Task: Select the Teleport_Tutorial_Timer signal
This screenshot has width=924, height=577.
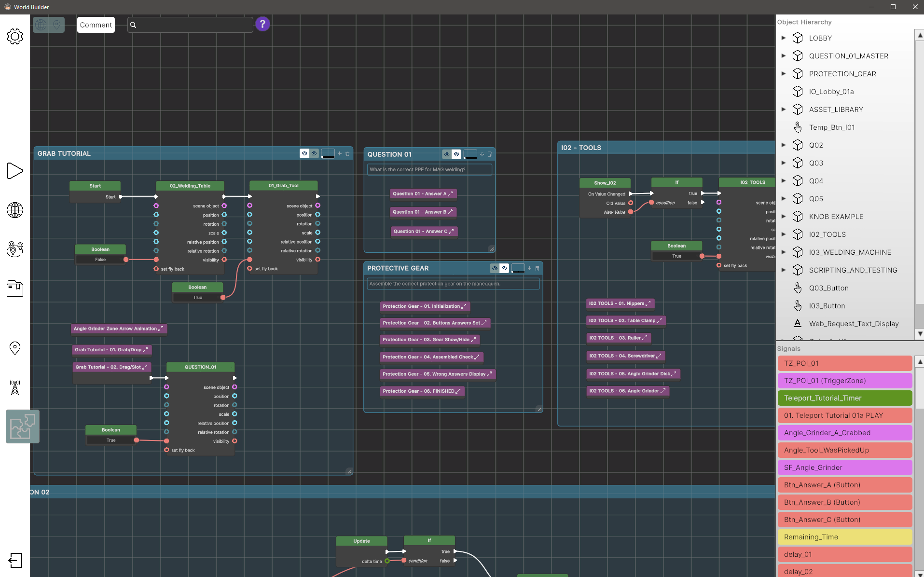Action: point(844,398)
